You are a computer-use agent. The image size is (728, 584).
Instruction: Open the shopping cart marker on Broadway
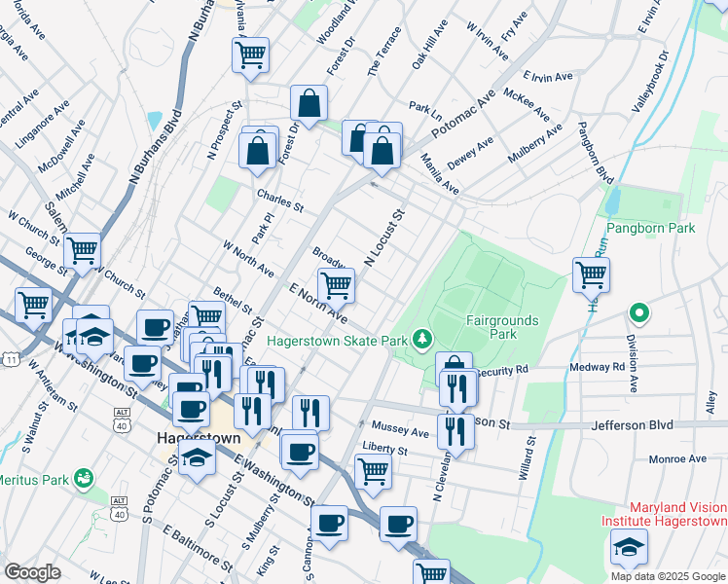(336, 285)
